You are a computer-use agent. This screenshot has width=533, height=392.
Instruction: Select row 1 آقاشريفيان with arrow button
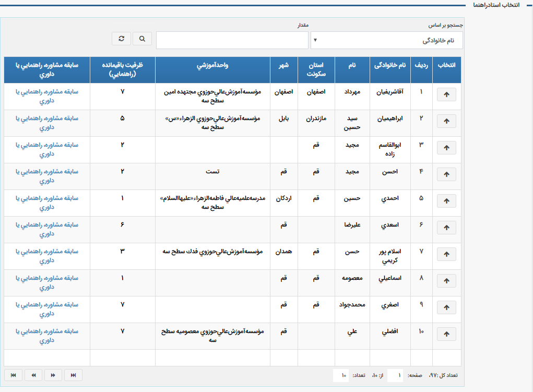(x=446, y=94)
